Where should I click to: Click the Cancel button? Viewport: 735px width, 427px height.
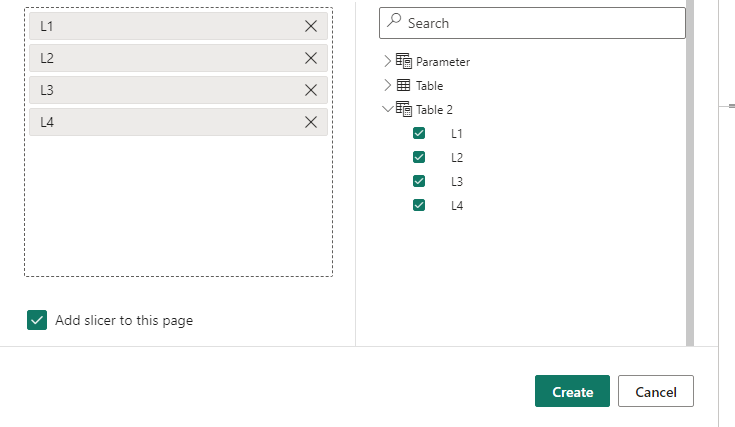[656, 391]
